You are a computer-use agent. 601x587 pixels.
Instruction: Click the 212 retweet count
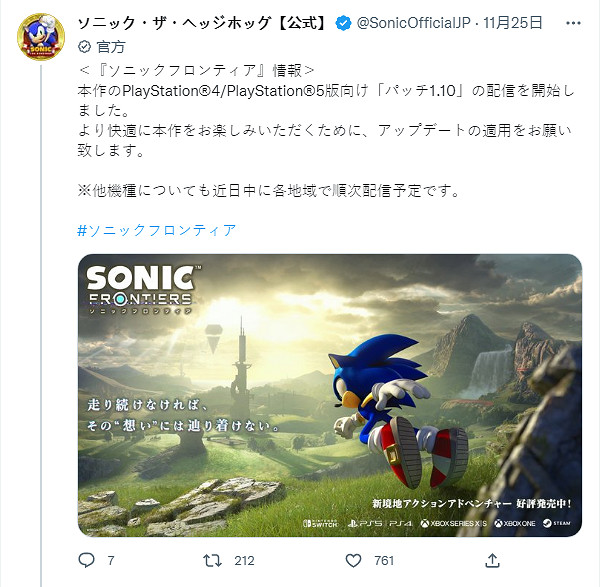pos(244,561)
